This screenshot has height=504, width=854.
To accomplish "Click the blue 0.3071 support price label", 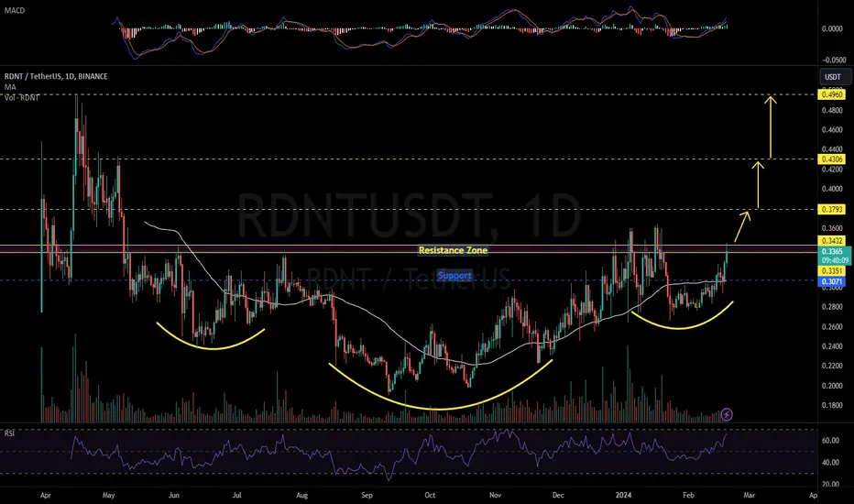I will point(832,281).
